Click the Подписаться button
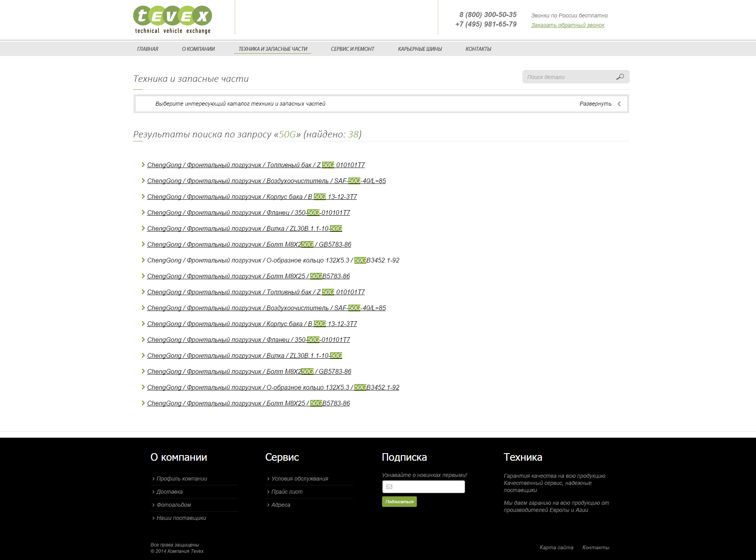756x560 pixels. (399, 502)
